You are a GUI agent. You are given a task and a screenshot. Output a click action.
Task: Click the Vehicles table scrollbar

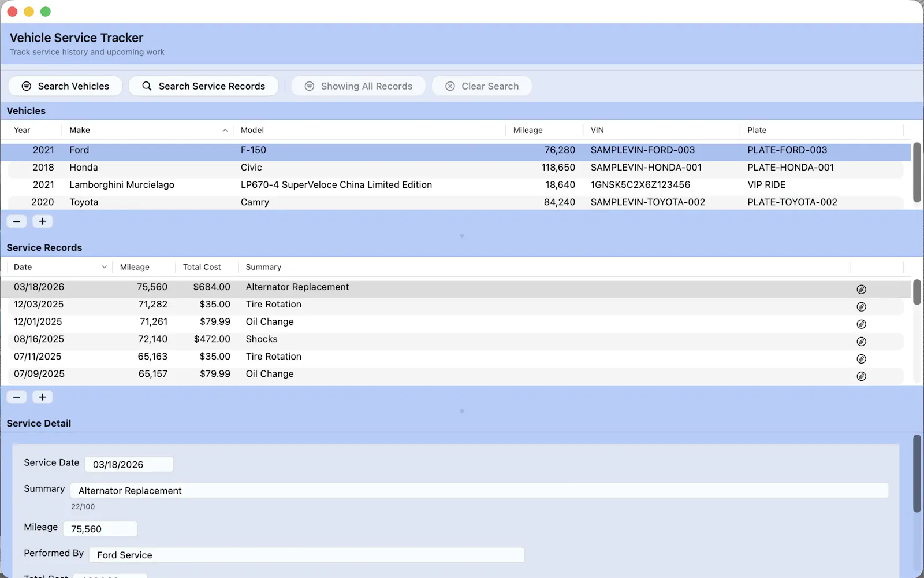tap(917, 172)
